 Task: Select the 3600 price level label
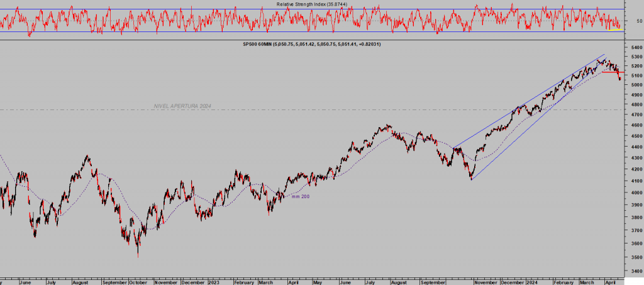636,243
